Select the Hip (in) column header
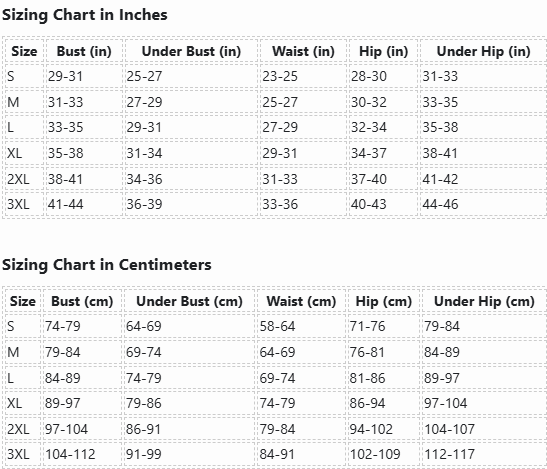 pyautogui.click(x=384, y=51)
